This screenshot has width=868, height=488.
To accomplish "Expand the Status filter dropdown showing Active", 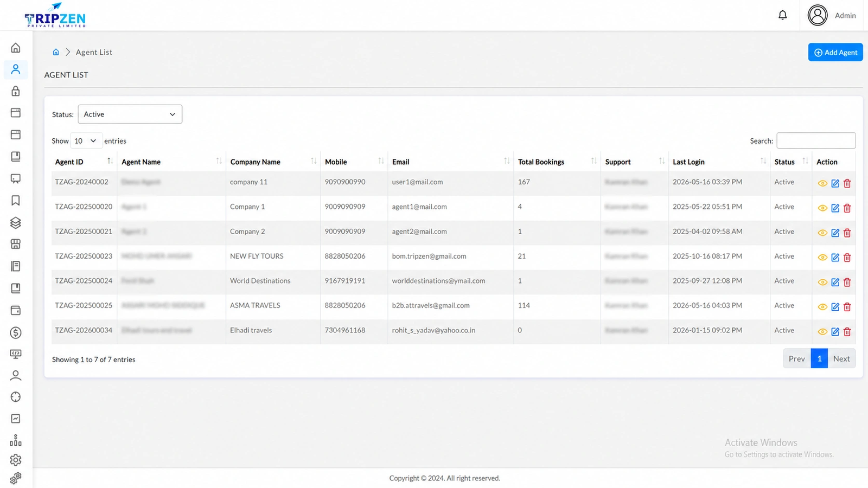I will pyautogui.click(x=130, y=114).
